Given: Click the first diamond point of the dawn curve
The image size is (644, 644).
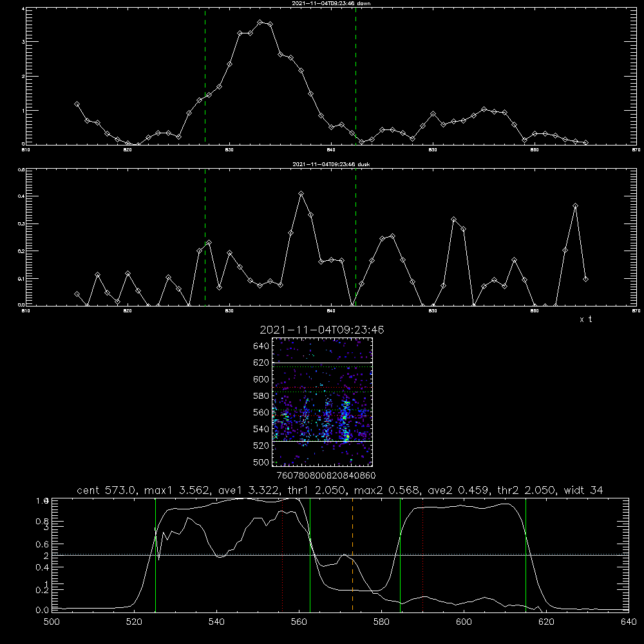Looking at the screenshot, I should (x=77, y=104).
